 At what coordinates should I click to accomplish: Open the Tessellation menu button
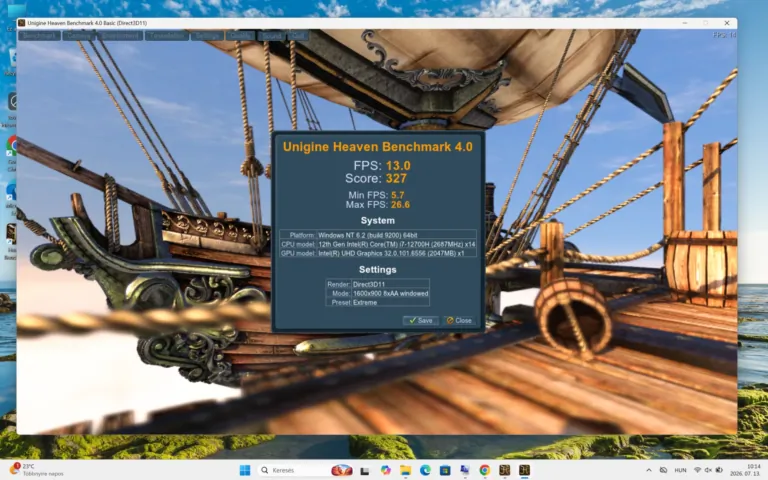[x=167, y=36]
